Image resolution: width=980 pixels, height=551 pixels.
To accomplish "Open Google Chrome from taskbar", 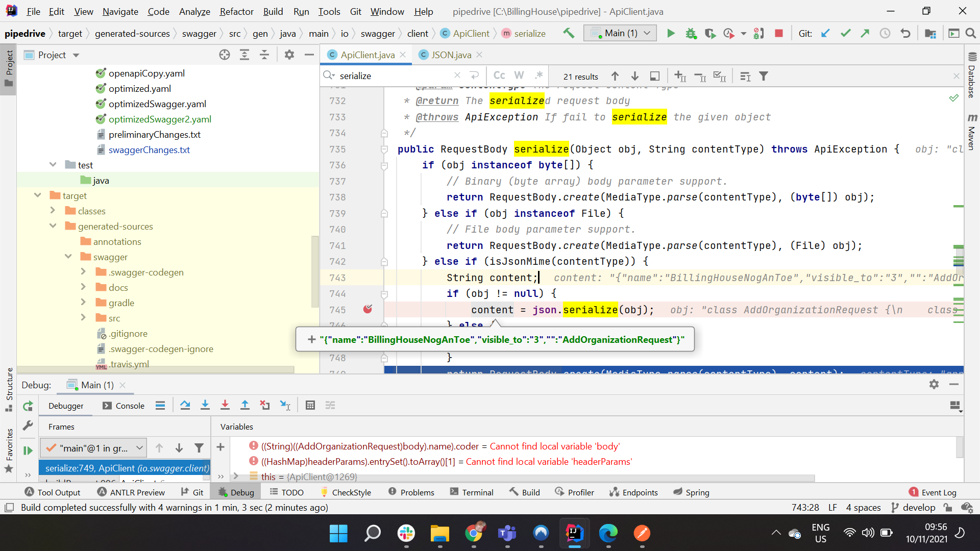I will point(474,534).
